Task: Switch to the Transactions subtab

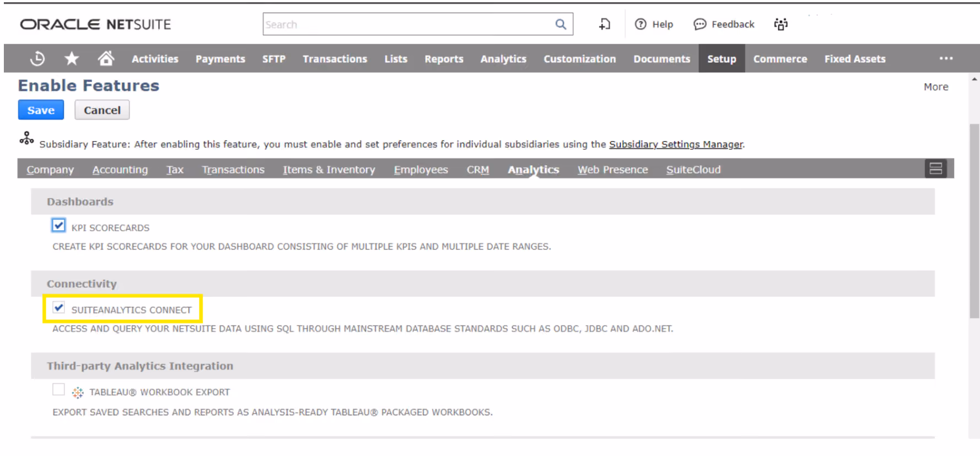Action: click(x=233, y=170)
